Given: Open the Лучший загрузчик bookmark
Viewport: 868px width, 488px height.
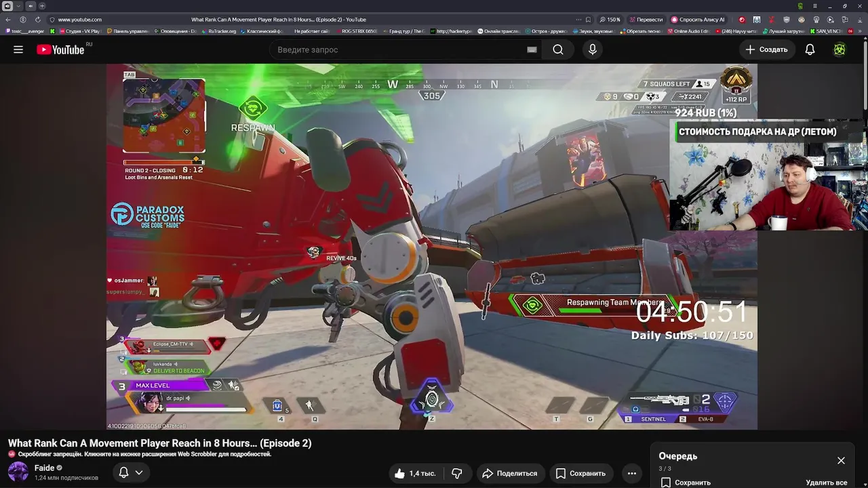Looking at the screenshot, I should 784,31.
